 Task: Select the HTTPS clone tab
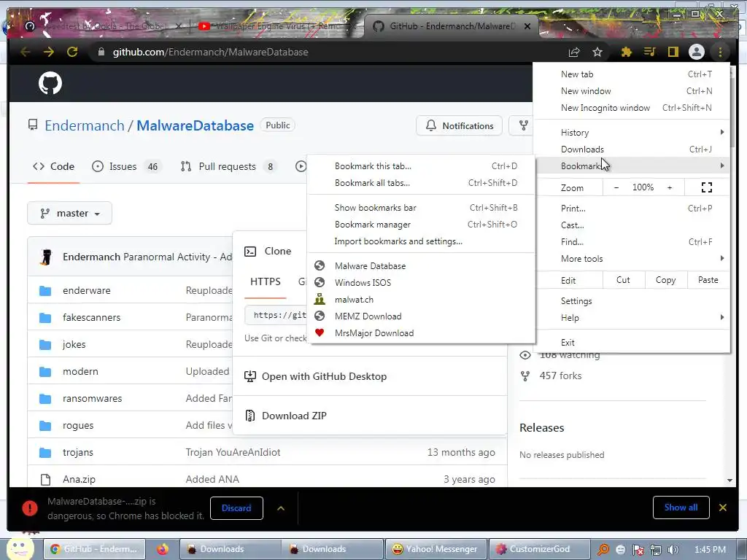tap(266, 282)
